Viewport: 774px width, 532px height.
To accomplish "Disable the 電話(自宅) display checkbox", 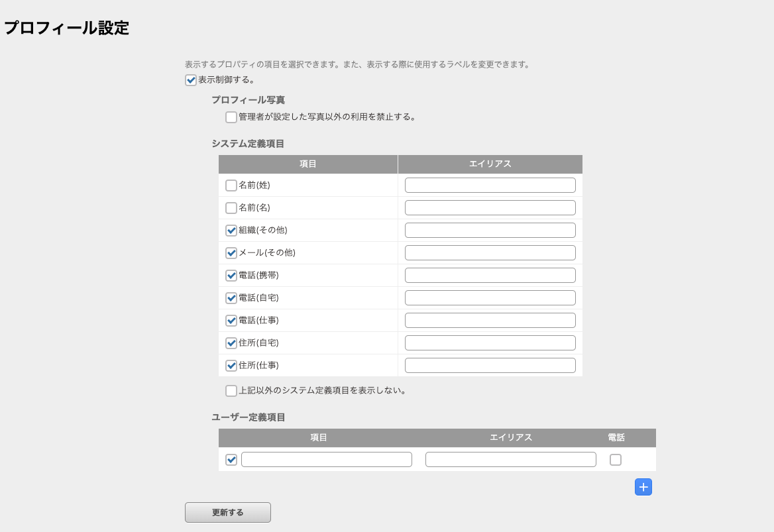I will tap(231, 297).
